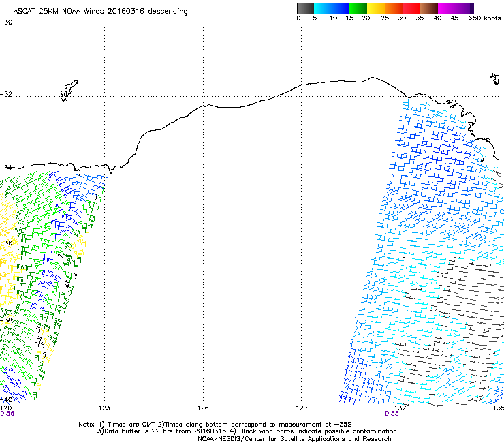504x443 pixels.
Task: Choose the brown 35-40 knots legend swatch
Action: 429,8
